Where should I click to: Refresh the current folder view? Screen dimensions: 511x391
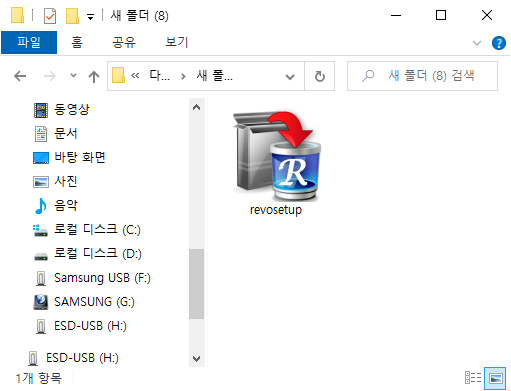click(x=320, y=76)
